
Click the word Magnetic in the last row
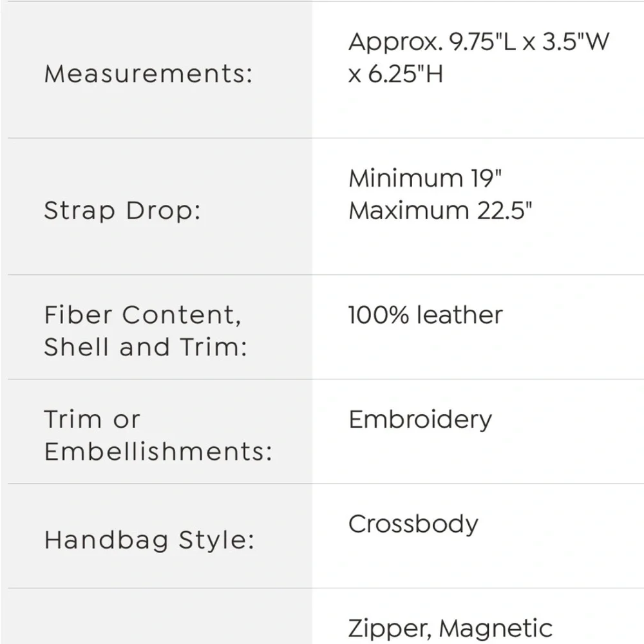click(x=496, y=629)
